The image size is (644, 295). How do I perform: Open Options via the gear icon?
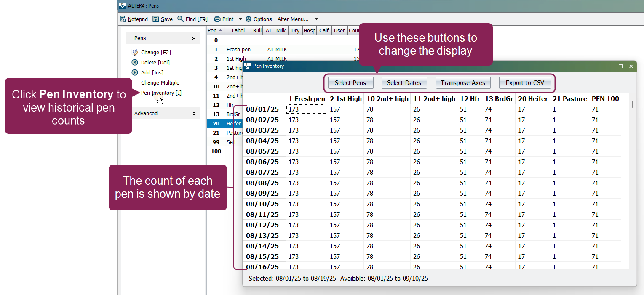249,19
